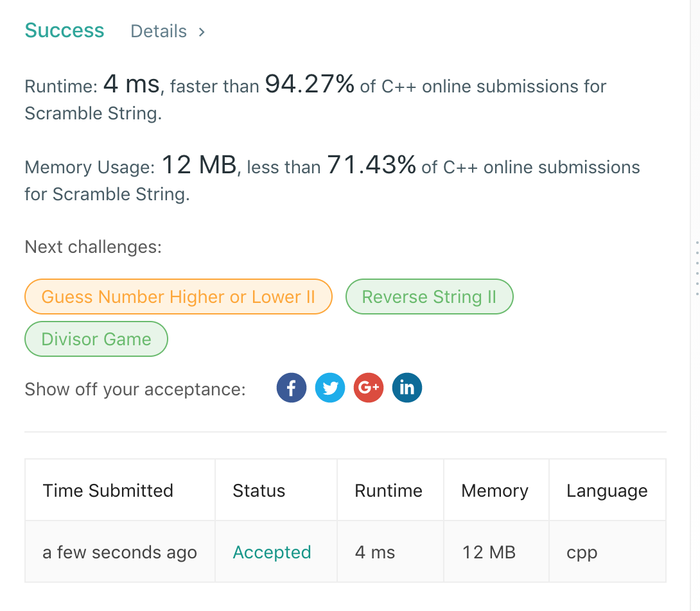Open the Details link
This screenshot has width=700, height=611.
[x=159, y=31]
